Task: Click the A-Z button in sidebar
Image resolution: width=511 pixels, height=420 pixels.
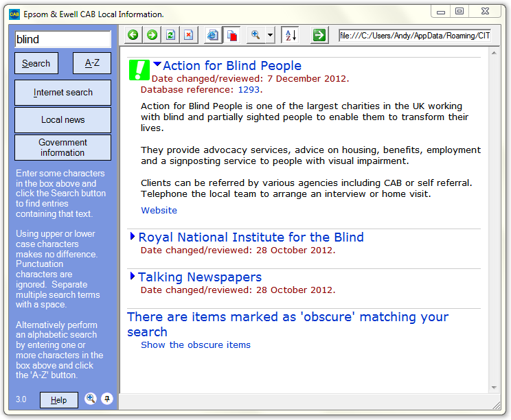Action: tap(92, 63)
